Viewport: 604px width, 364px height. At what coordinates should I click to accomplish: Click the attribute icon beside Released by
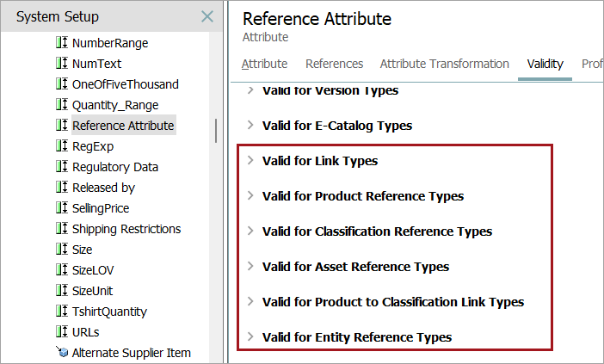(62, 187)
